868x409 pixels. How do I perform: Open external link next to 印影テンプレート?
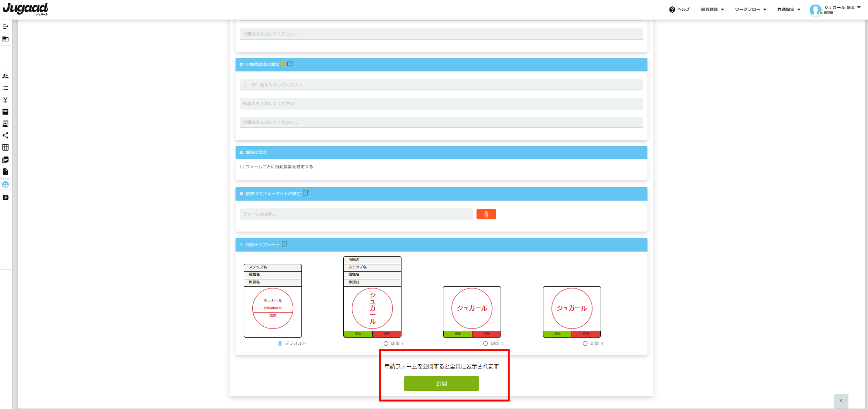(285, 244)
